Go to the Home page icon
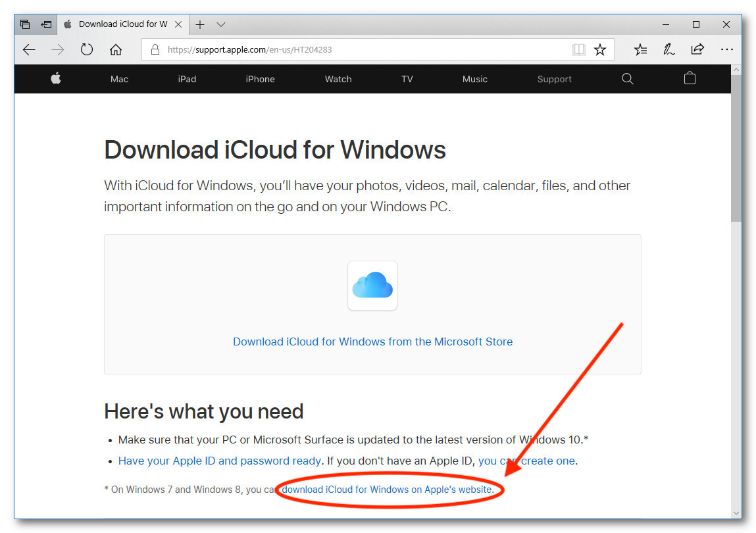 click(x=116, y=49)
